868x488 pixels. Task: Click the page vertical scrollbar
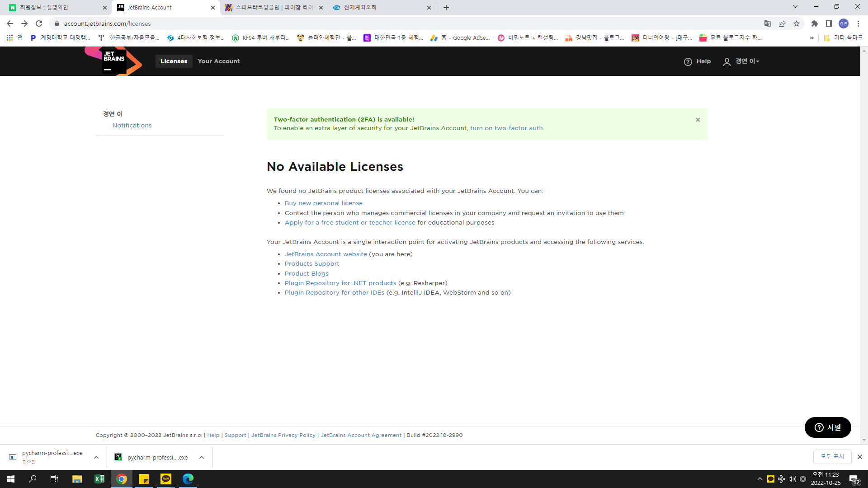point(864,245)
